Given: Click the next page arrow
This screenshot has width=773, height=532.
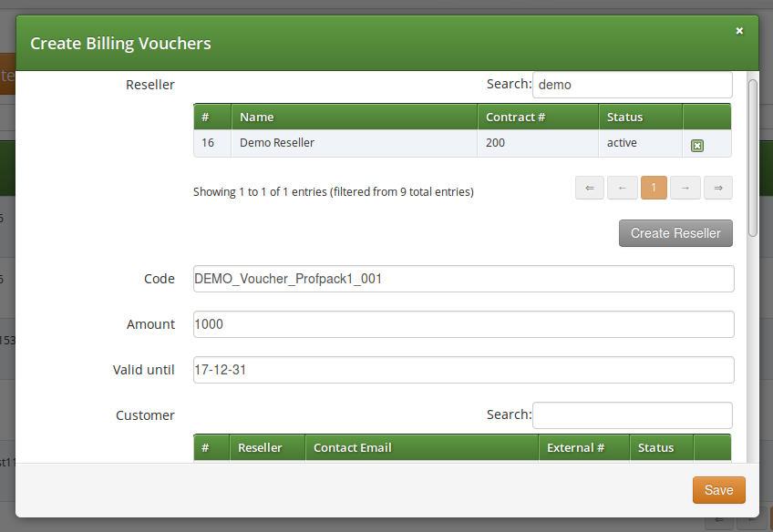Looking at the screenshot, I should coord(685,188).
